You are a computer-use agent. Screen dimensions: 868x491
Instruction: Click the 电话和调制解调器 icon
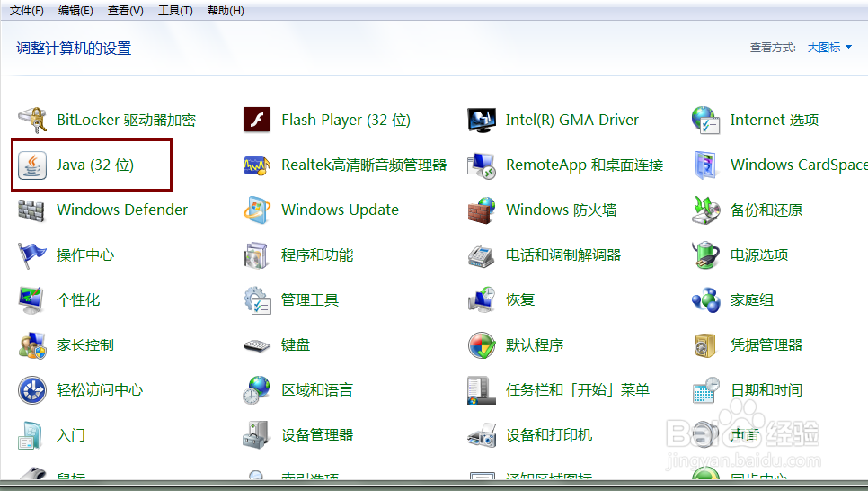coord(482,255)
